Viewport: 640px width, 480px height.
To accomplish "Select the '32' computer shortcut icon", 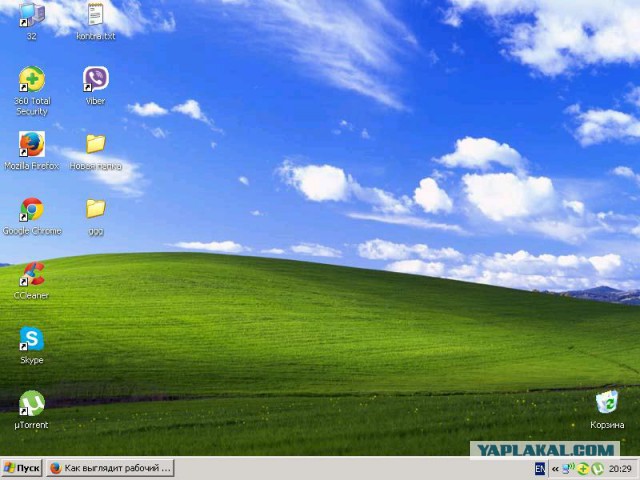I will [31, 15].
